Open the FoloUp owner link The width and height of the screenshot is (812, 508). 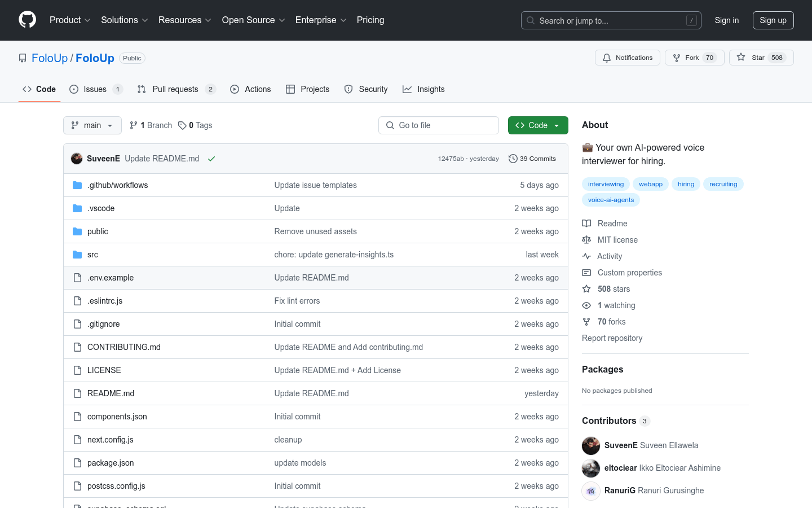[50, 58]
